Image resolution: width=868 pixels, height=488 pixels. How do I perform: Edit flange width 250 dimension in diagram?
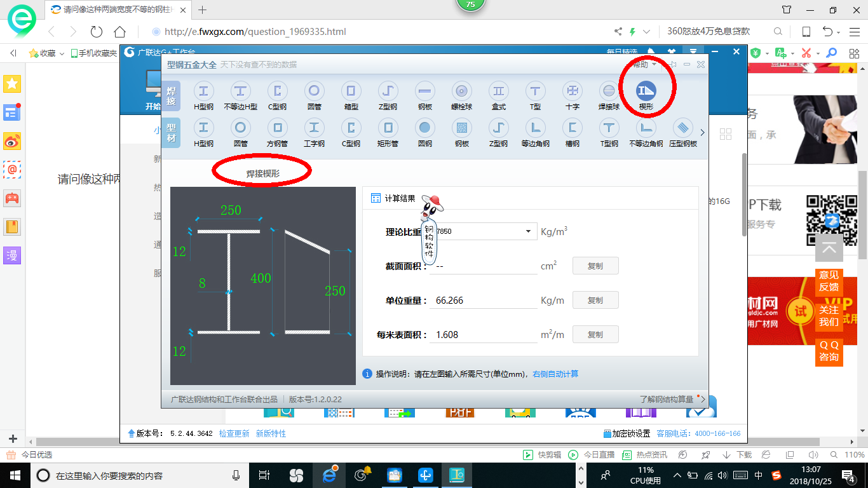231,210
